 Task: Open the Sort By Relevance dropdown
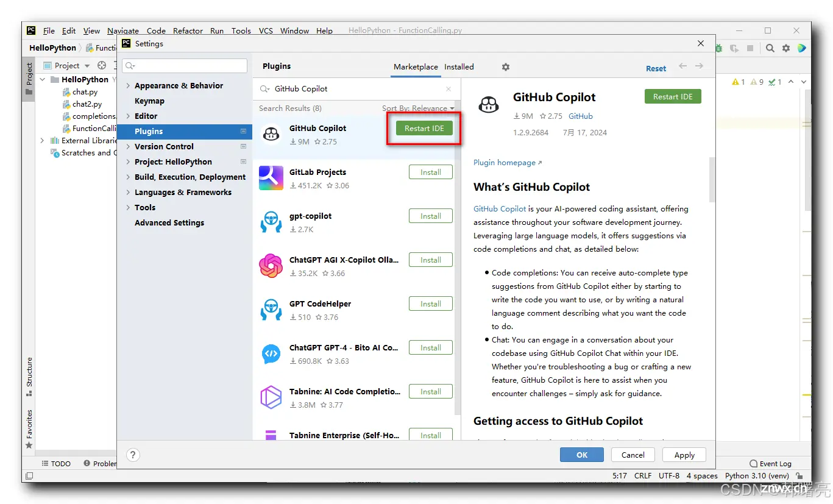pos(418,108)
